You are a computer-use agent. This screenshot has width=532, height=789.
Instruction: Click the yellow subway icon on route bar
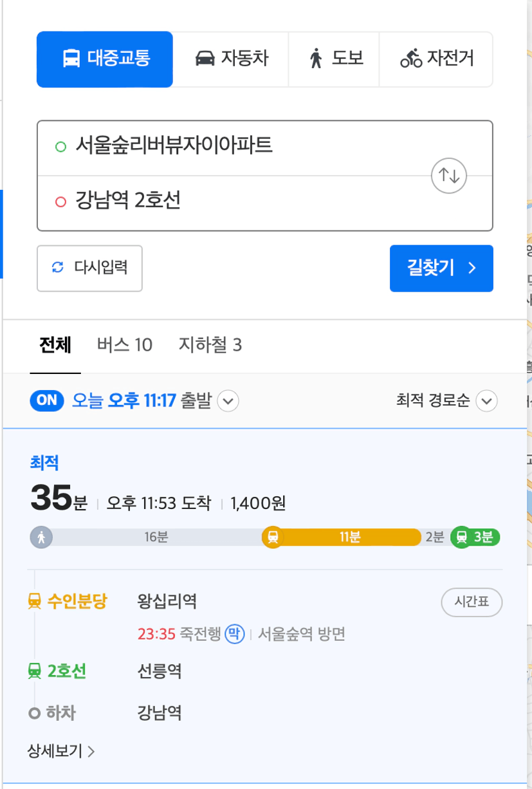[273, 537]
